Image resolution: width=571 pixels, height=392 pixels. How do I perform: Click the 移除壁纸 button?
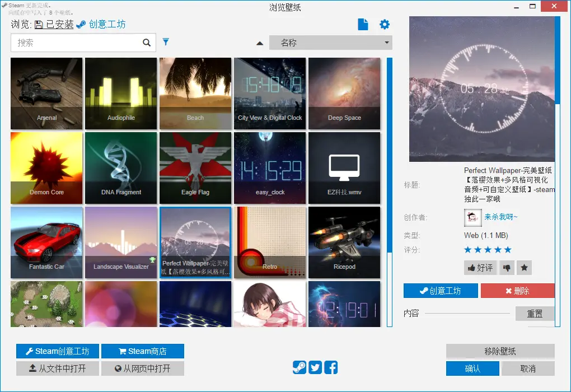coord(500,351)
